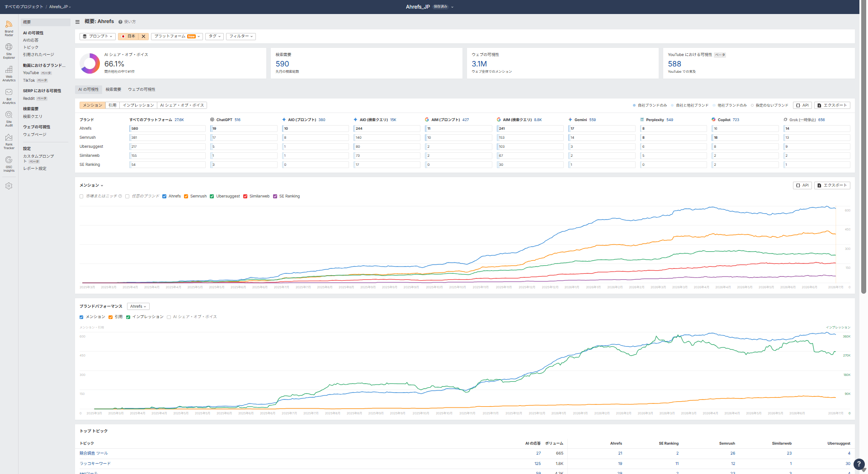The width and height of the screenshot is (868, 474).
Task: Select AI シェア・オブ・ボイス segment tab
Action: [182, 105]
